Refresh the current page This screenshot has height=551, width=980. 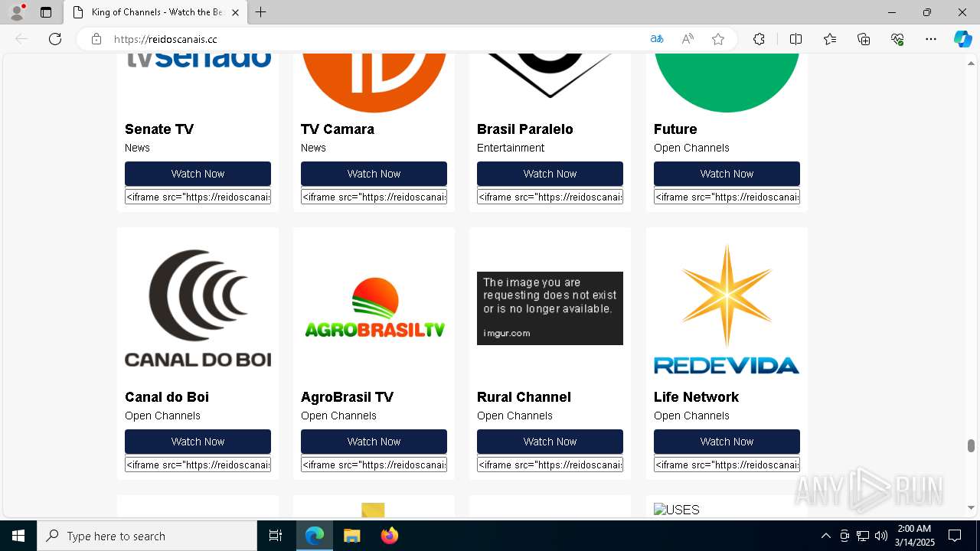(x=55, y=39)
